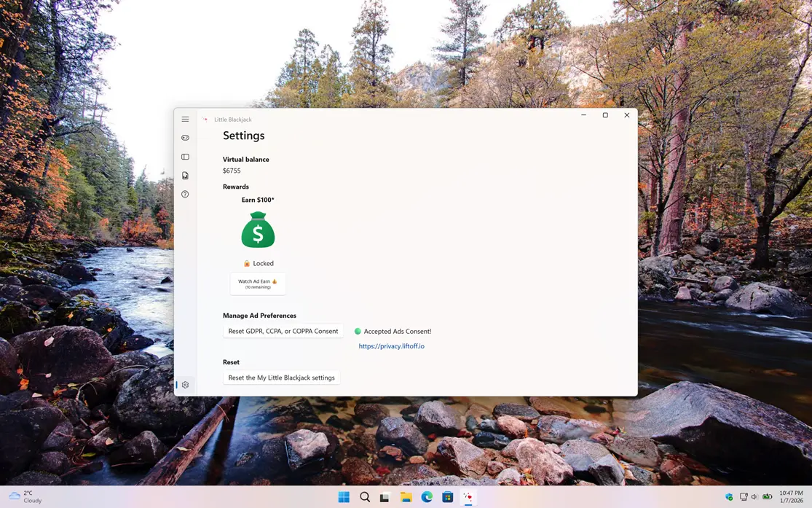
Task: Open the Windows Start menu
Action: (344, 497)
